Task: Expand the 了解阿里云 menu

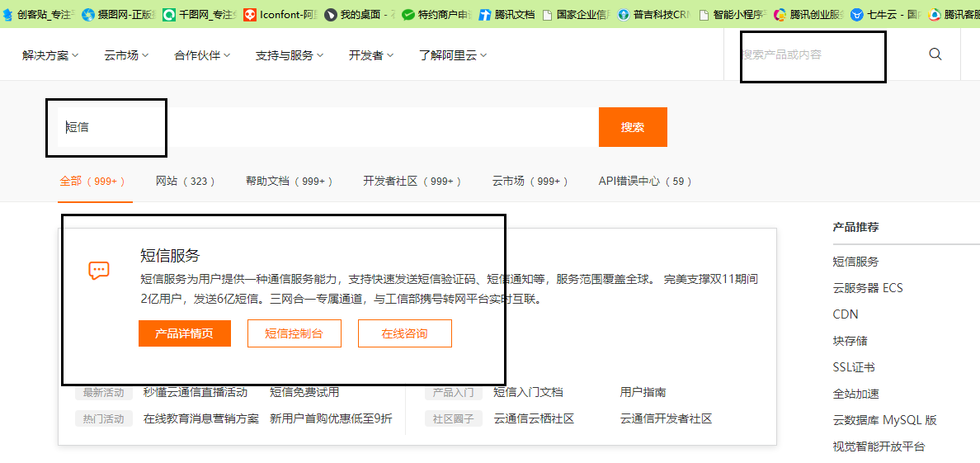Action: 453,55
